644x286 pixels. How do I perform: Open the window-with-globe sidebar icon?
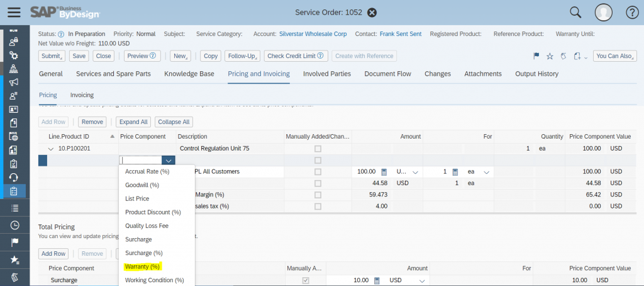(x=14, y=137)
